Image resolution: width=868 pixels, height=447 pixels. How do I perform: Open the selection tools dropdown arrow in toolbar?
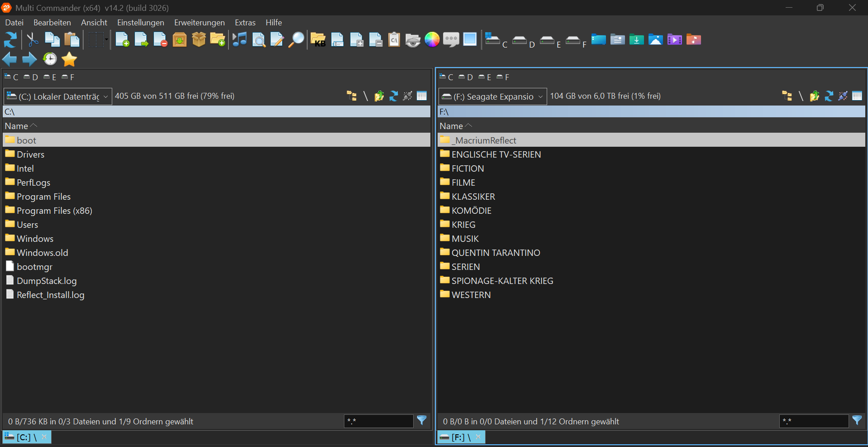tap(106, 40)
